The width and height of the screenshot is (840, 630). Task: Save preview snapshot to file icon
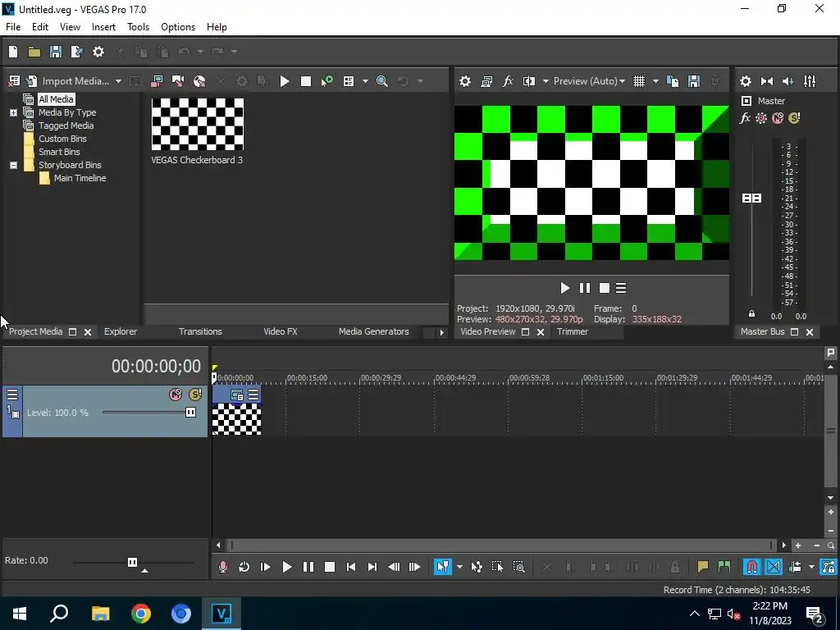coord(694,81)
